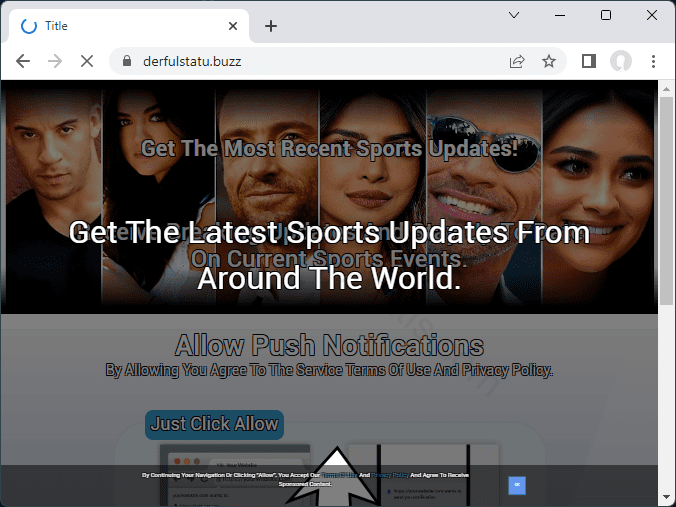
Task: Stop loading the page
Action: click(x=87, y=61)
